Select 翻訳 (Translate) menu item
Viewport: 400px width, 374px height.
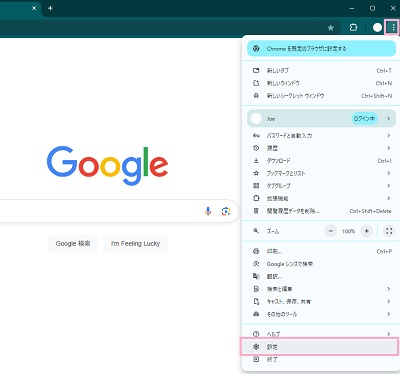click(321, 276)
